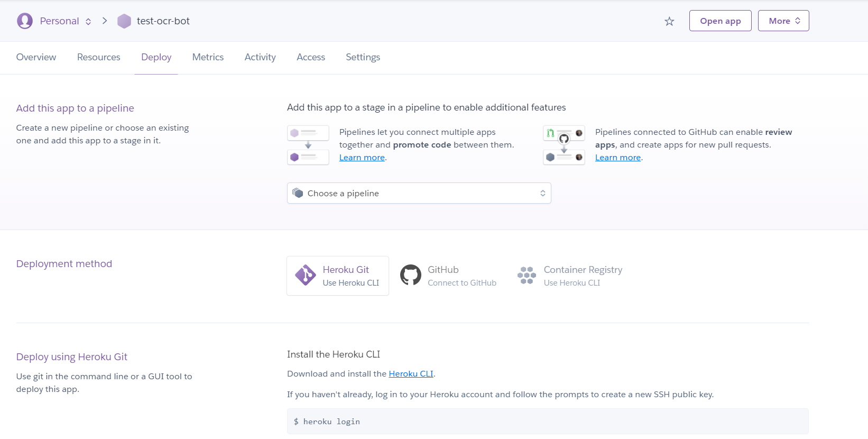Switch to the Resources tab

point(99,57)
